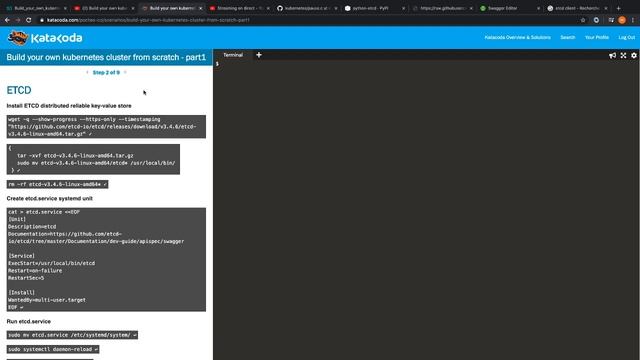Switch to raw.githubusercontent tab
Image resolution: width=640 pixels, height=360 pixels.
[442, 8]
